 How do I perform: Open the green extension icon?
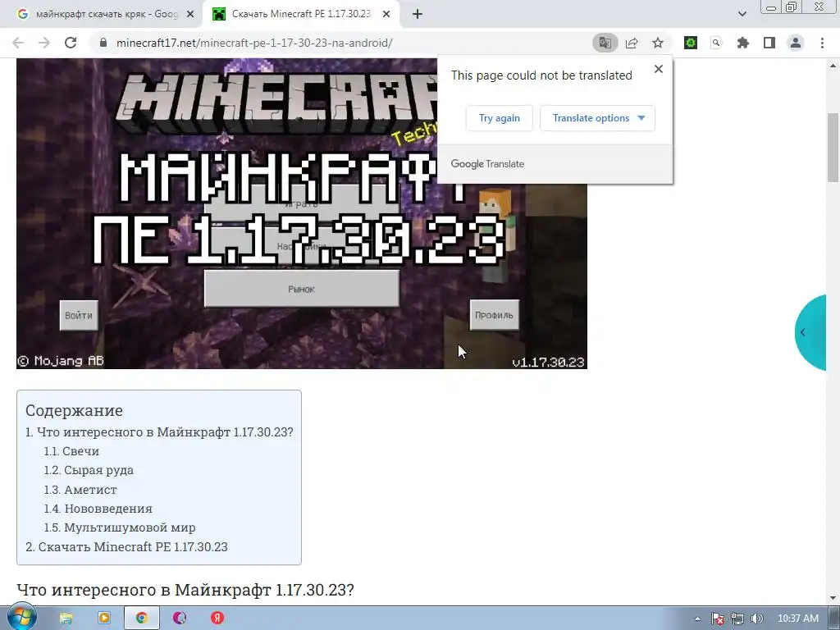(691, 43)
